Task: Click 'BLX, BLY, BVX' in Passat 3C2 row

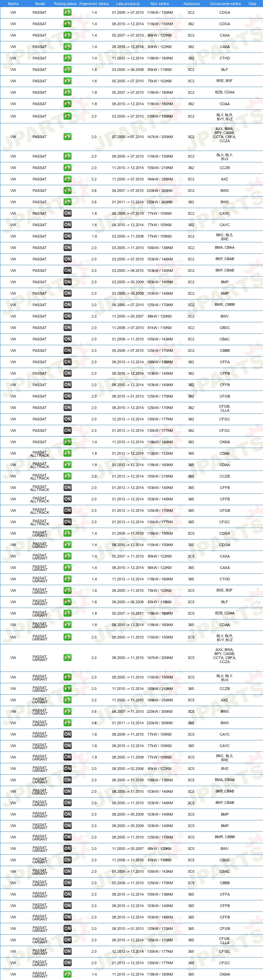Action: point(225,157)
